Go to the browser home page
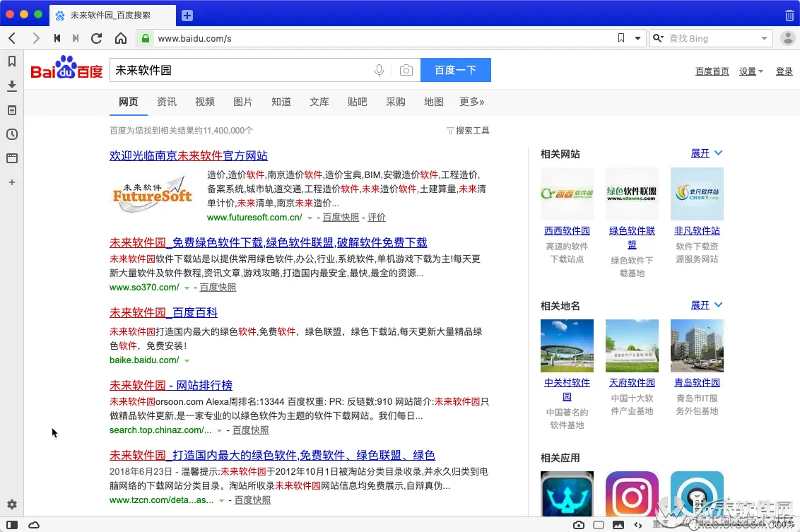Screen dimensions: 800x532 [120, 38]
